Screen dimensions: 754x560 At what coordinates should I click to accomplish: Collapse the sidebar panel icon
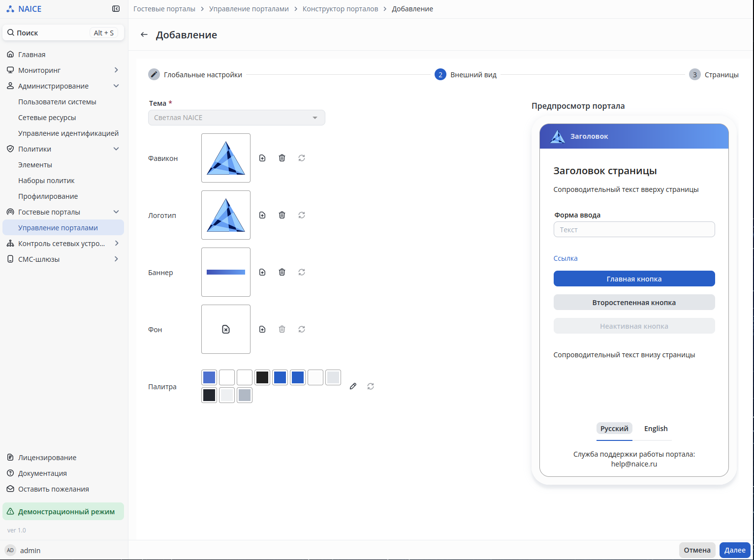click(116, 9)
